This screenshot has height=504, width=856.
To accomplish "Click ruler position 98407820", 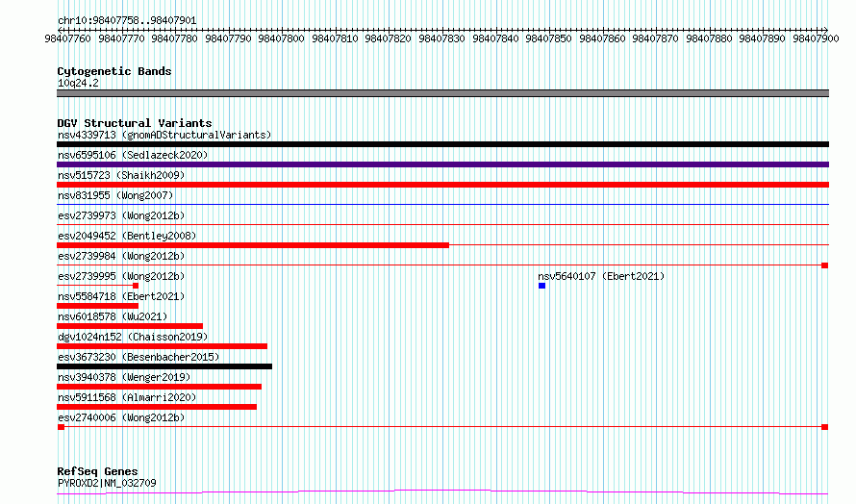I will [x=389, y=38].
